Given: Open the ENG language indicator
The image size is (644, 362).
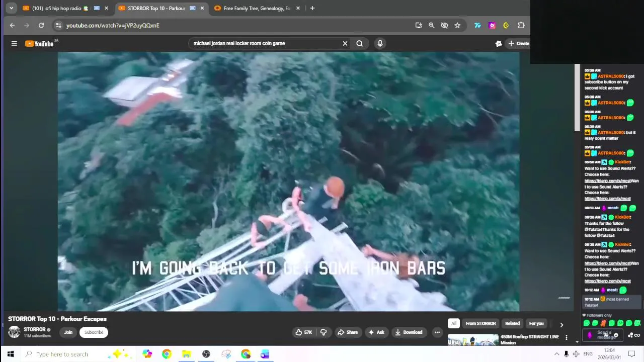Looking at the screenshot, I should [x=588, y=354].
